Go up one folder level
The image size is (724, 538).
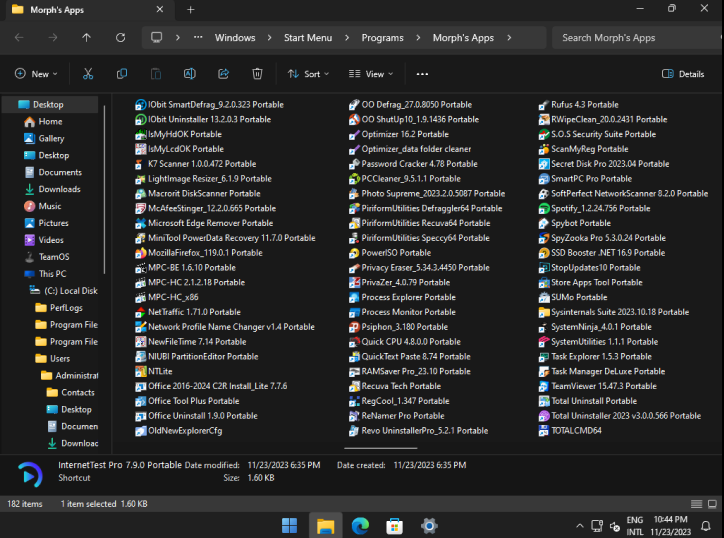pos(86,37)
